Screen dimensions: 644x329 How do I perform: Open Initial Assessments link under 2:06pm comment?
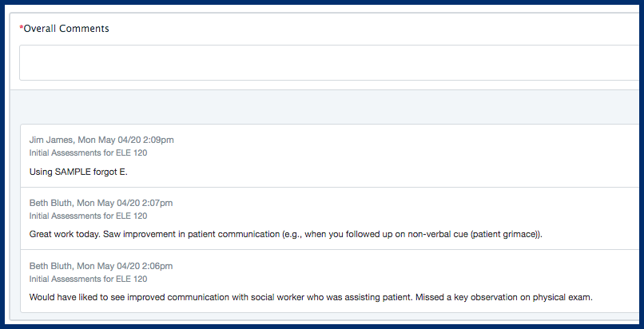point(88,279)
